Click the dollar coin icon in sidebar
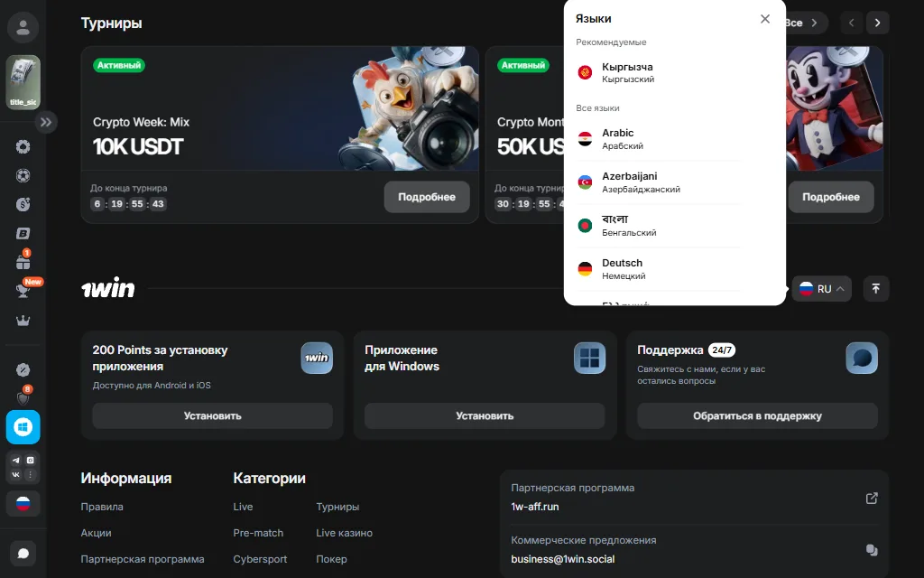This screenshot has height=578, width=924. click(x=23, y=204)
